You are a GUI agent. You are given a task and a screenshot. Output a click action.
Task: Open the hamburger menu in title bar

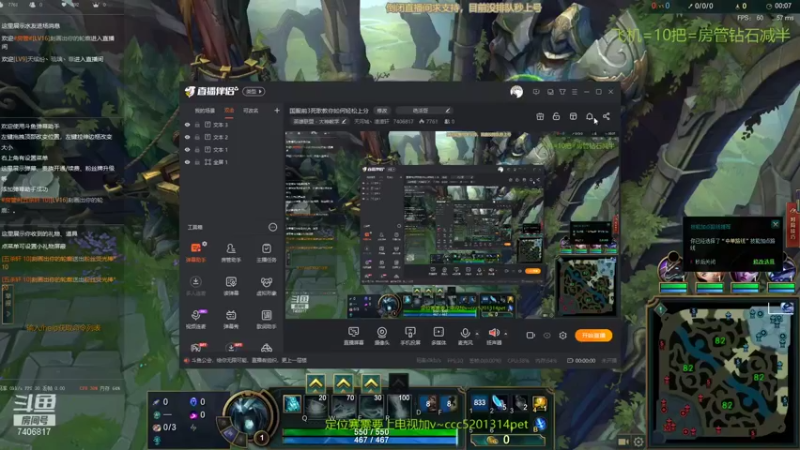pyautogui.click(x=574, y=92)
